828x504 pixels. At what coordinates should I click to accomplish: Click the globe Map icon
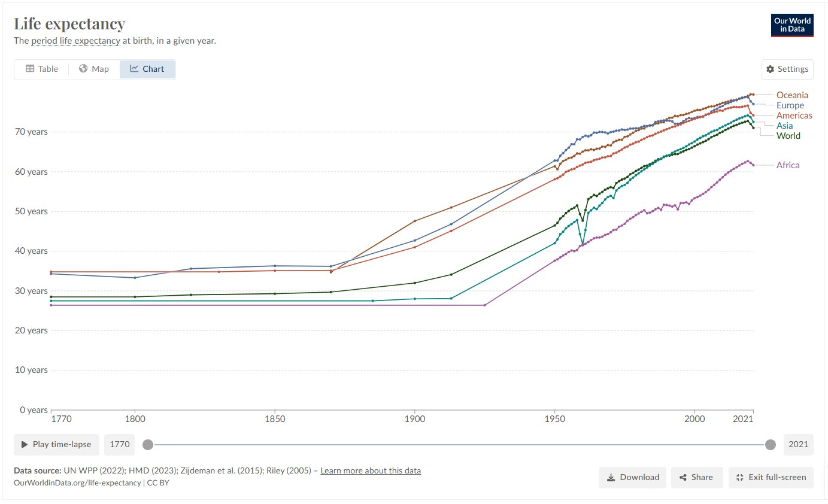coord(83,69)
